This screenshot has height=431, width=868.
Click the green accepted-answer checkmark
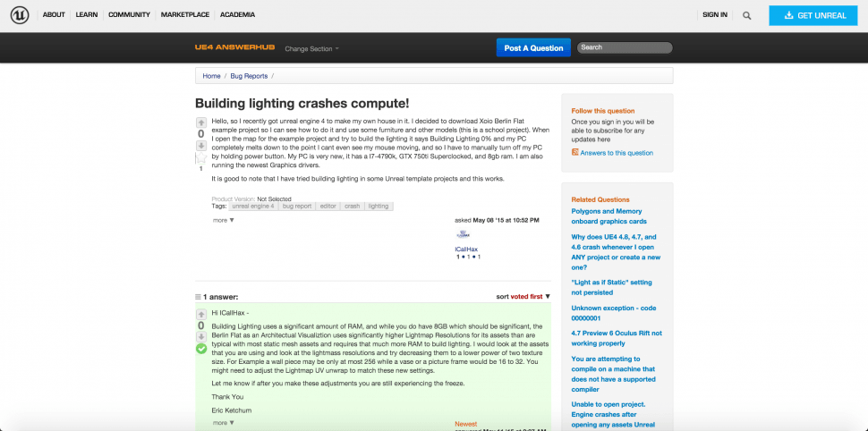tap(201, 349)
